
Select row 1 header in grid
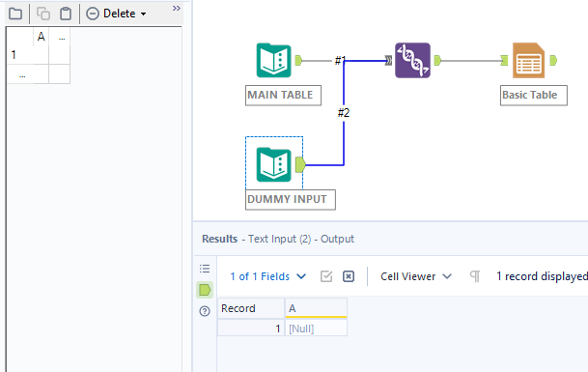tap(20, 55)
